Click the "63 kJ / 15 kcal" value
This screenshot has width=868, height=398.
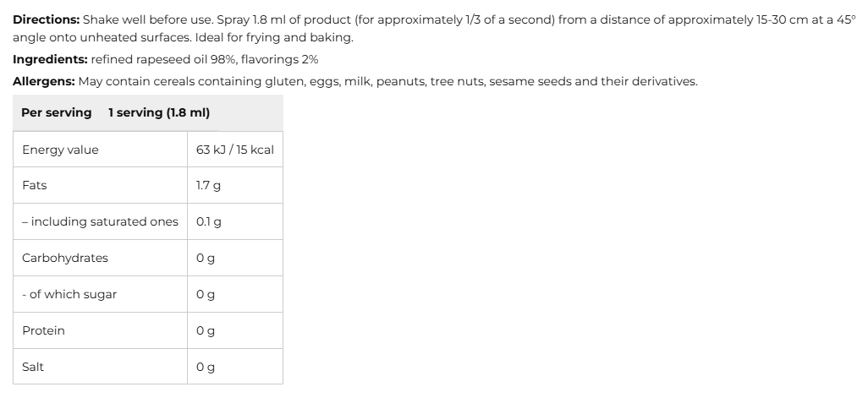pyautogui.click(x=234, y=150)
